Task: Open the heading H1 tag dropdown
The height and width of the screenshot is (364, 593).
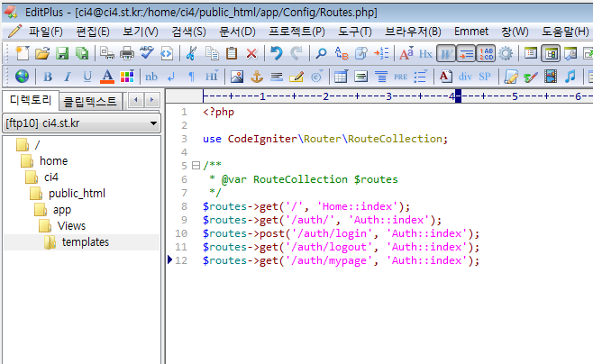Action: 212,77
